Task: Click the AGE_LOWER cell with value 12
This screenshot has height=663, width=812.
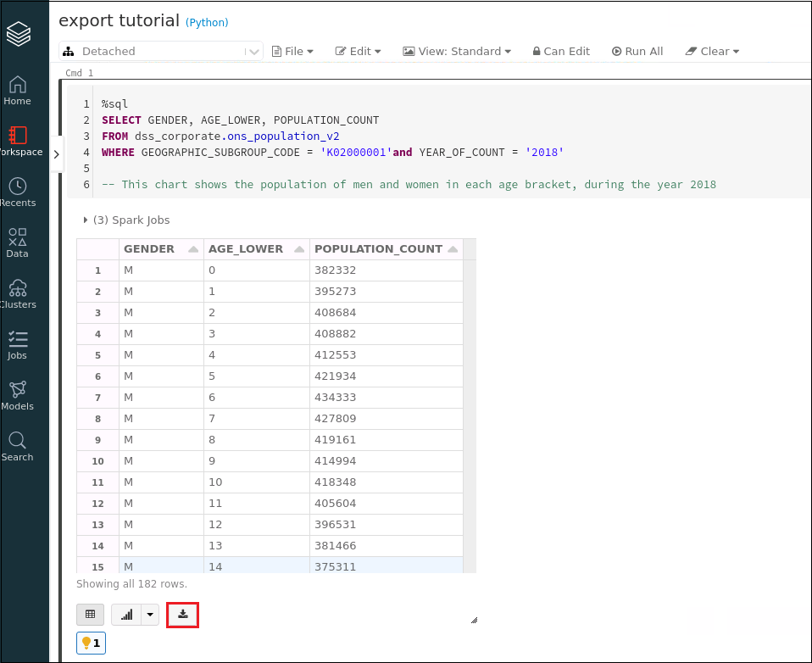Action: 257,525
